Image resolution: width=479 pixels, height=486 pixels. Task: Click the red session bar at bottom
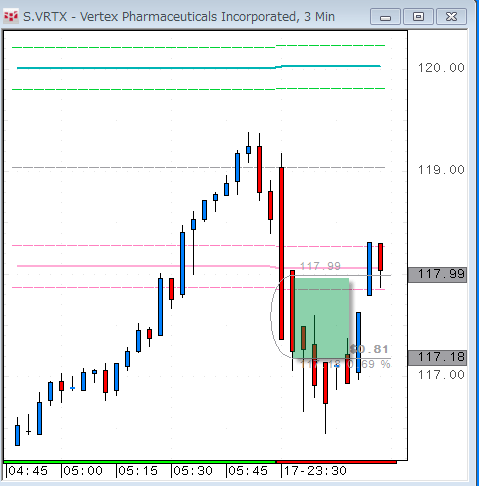click(336, 462)
